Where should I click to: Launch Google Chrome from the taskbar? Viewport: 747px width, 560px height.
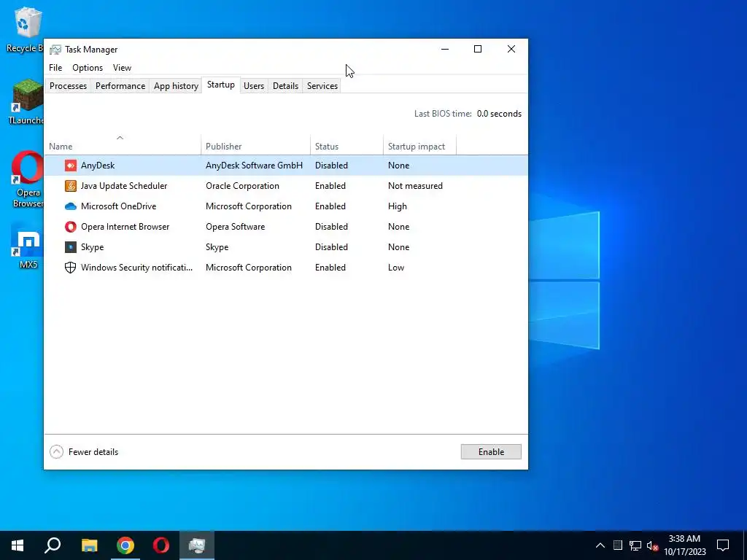point(125,545)
